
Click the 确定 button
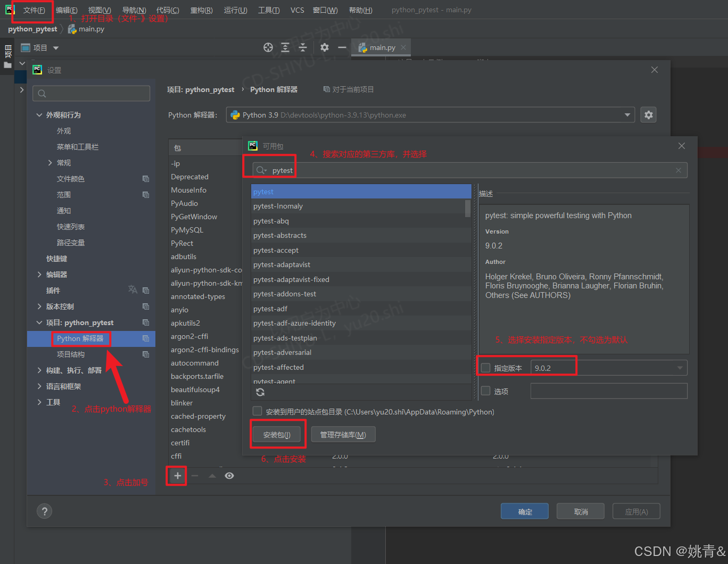(525, 511)
